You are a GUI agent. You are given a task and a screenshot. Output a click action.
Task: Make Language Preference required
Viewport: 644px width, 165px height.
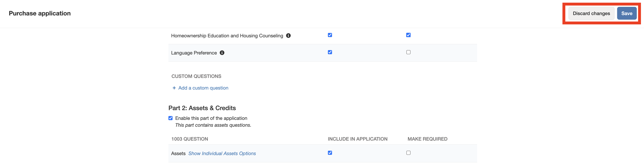(408, 52)
